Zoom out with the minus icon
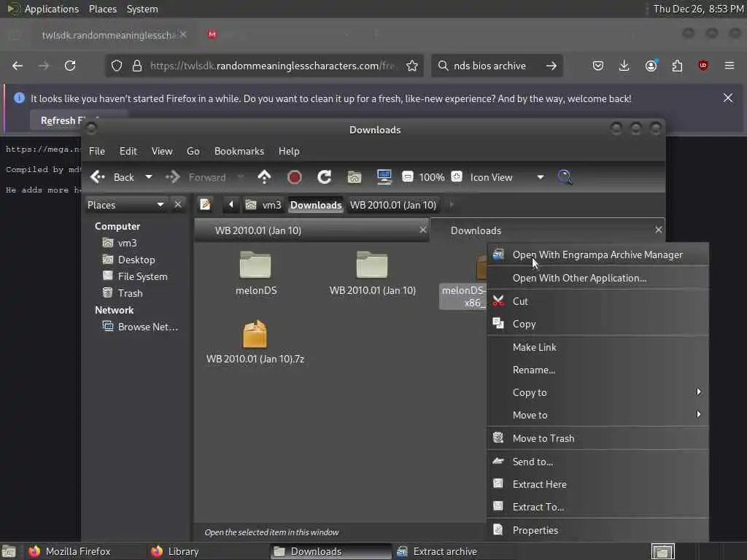 (407, 176)
